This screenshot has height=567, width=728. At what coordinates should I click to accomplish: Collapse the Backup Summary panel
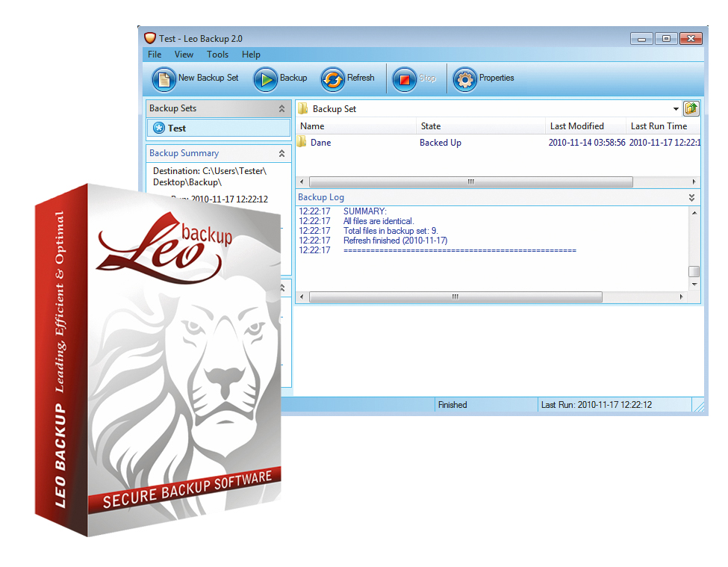[x=281, y=154]
